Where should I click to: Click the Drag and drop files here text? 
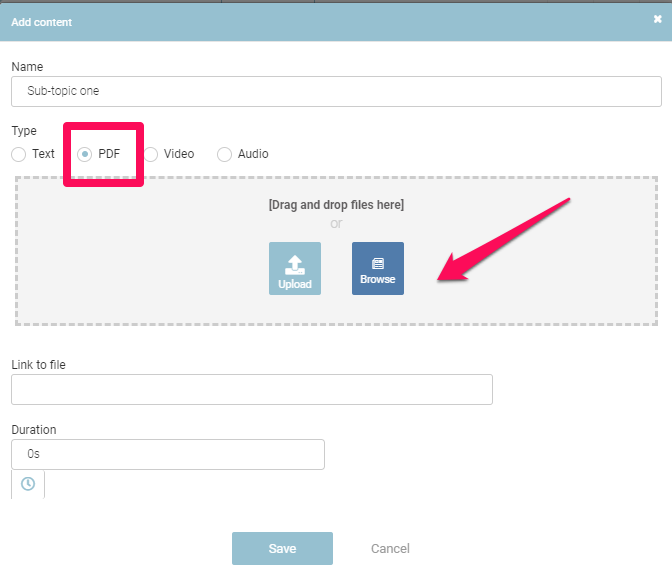[336, 205]
